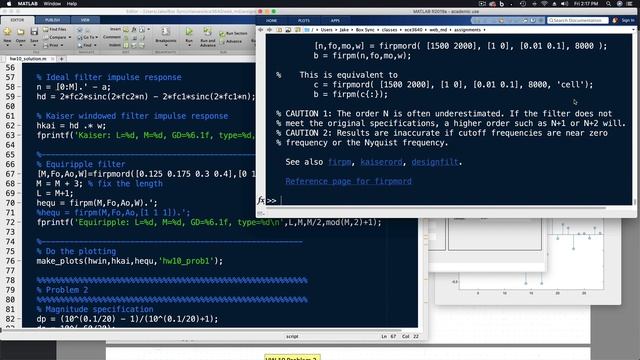The height and width of the screenshot is (360, 640).
Task: Open the Window menu in the macOS menu bar
Action: [x=52, y=4]
